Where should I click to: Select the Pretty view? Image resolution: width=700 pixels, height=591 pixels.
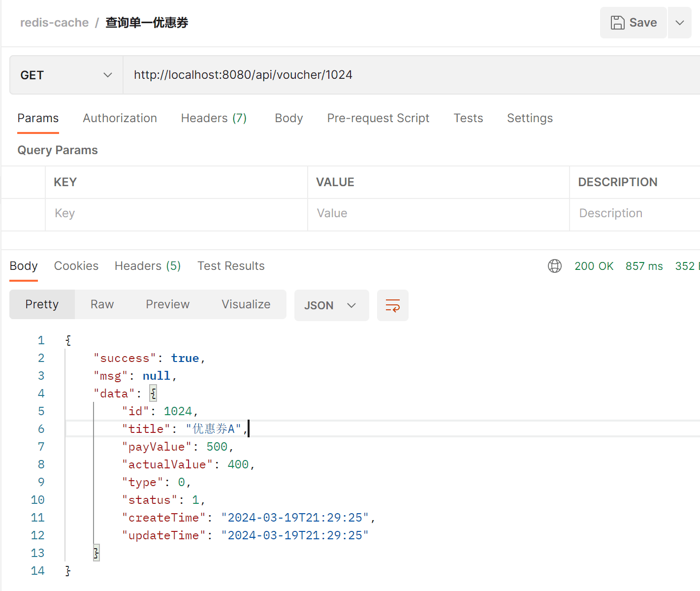[x=42, y=304]
